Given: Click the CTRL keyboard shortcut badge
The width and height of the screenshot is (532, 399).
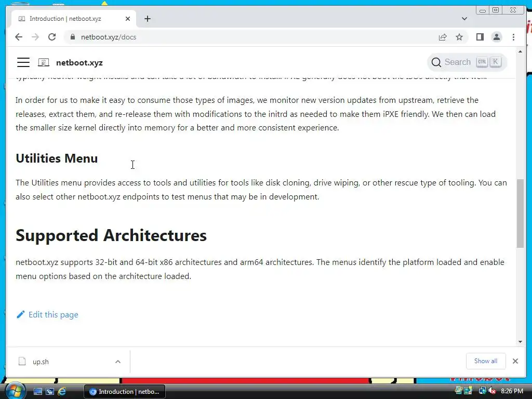Looking at the screenshot, I should (482, 62).
